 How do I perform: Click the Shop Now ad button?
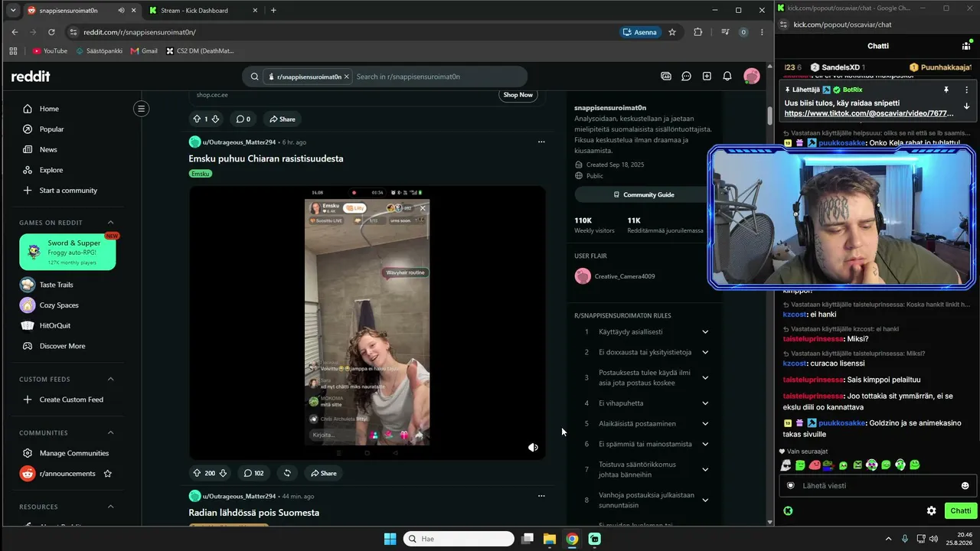(518, 95)
